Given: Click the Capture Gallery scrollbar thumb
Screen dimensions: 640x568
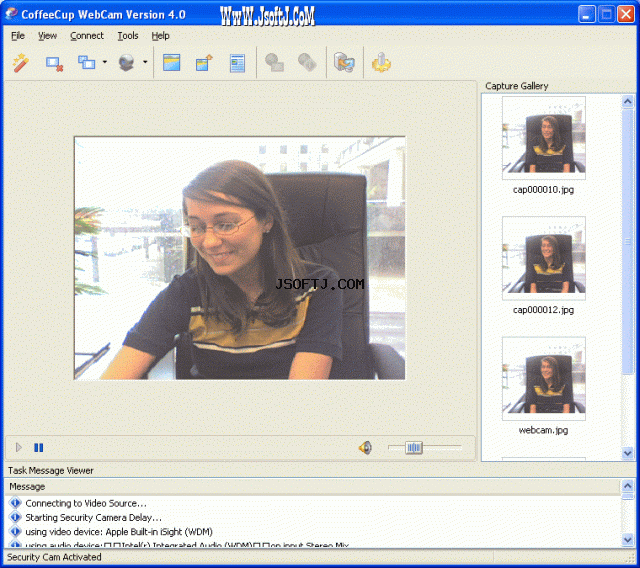Looking at the screenshot, I should coord(628,241).
